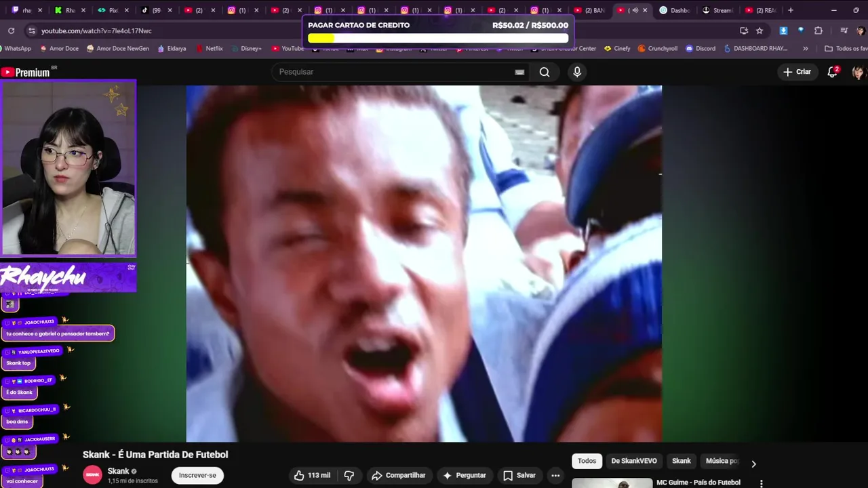The height and width of the screenshot is (488, 868).
Task: Open the media controls music-note icon
Action: coord(844,30)
